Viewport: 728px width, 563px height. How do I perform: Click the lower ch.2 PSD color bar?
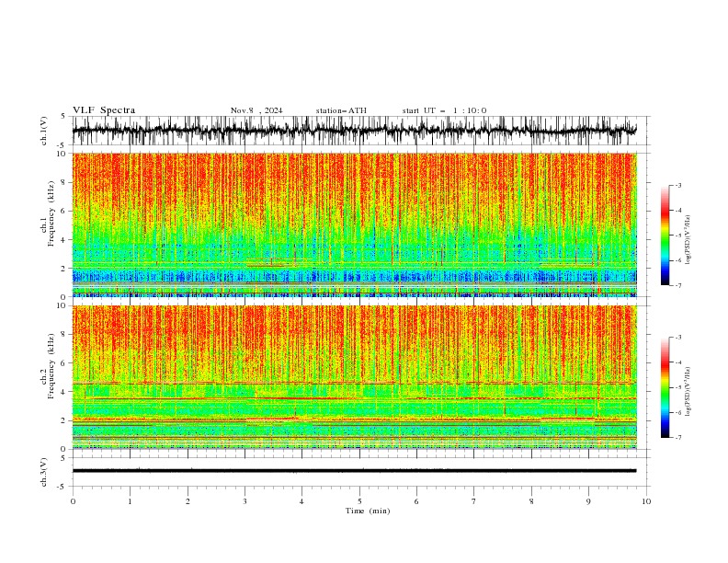click(665, 387)
